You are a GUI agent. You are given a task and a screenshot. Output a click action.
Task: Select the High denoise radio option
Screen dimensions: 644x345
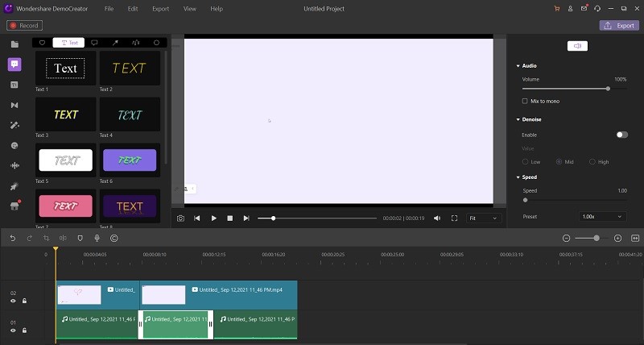592,162
